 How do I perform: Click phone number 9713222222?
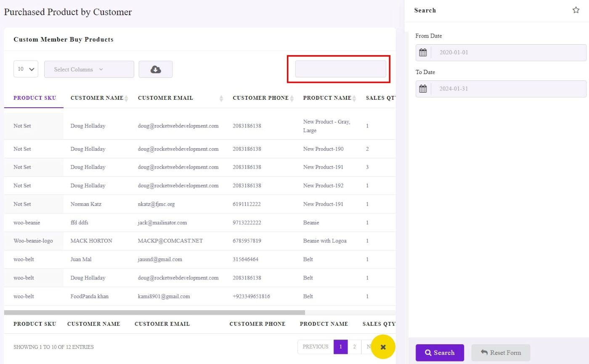tap(247, 223)
